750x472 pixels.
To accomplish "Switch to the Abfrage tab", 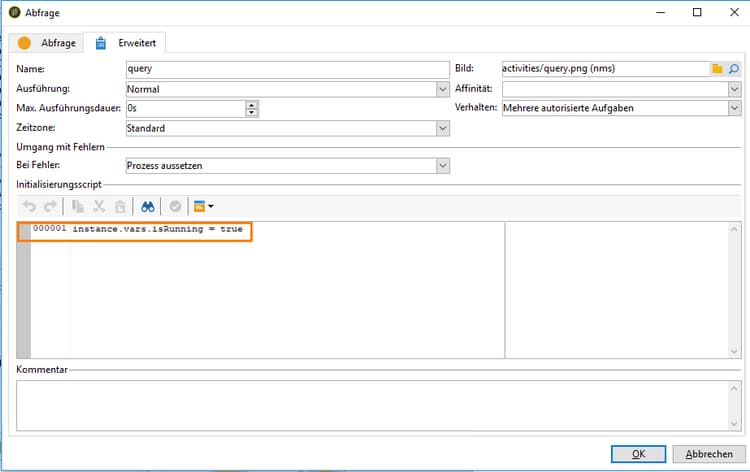I will point(46,43).
